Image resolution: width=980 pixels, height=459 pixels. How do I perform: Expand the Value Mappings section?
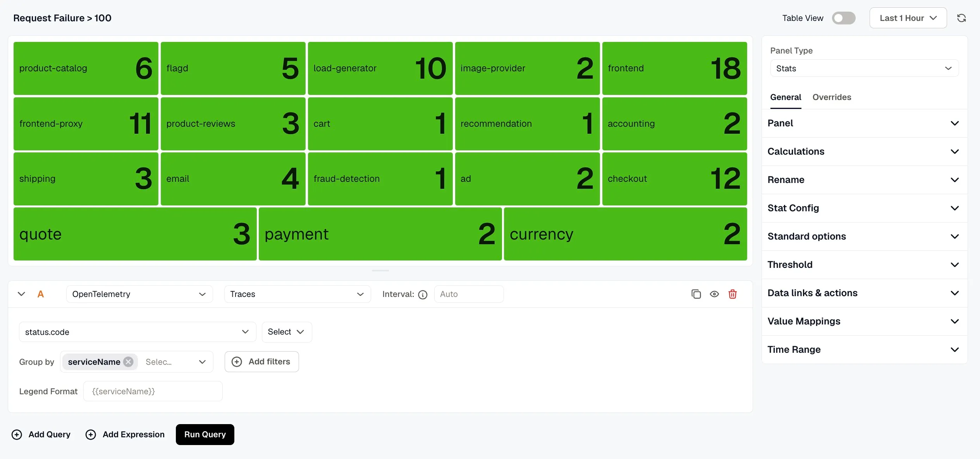tap(864, 321)
